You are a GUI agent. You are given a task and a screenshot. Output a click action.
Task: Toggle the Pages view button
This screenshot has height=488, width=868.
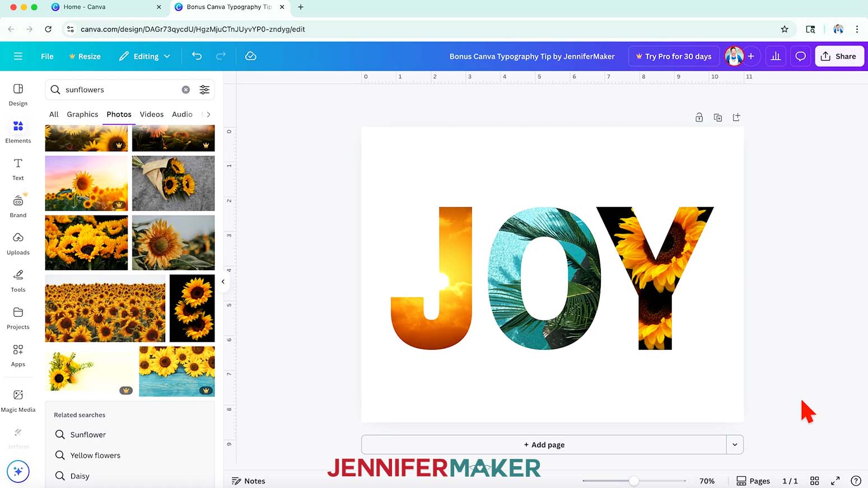(x=753, y=481)
